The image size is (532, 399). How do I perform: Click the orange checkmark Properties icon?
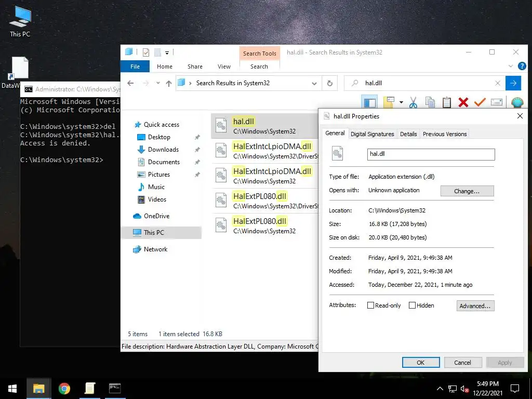point(480,102)
